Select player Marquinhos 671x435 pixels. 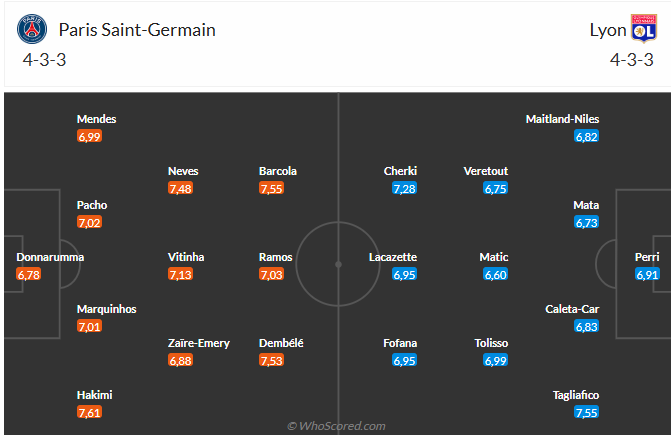tap(107, 309)
